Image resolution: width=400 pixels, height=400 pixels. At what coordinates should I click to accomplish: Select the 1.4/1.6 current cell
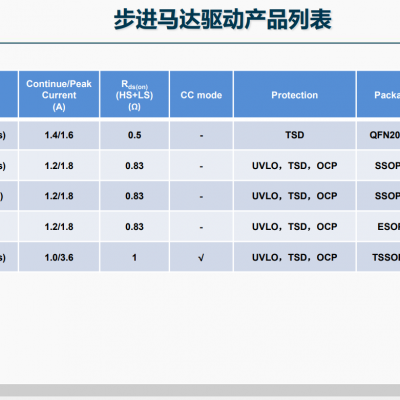59,135
